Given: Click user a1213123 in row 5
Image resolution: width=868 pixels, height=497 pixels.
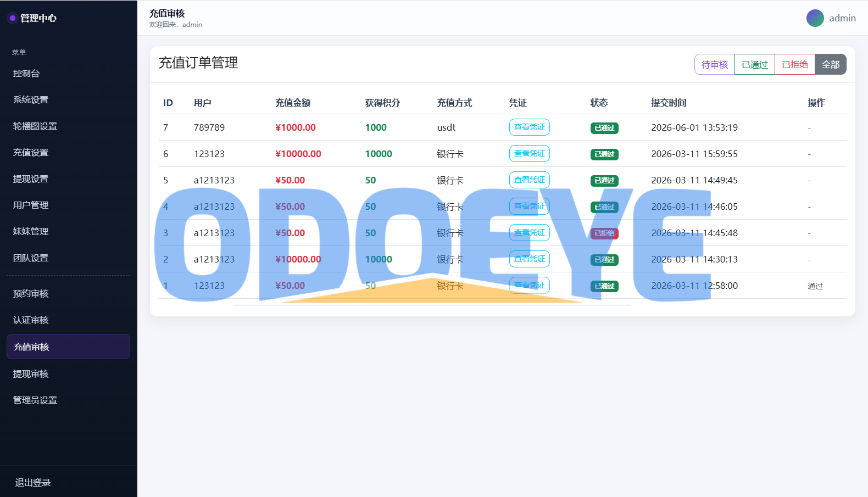Looking at the screenshot, I should point(214,180).
